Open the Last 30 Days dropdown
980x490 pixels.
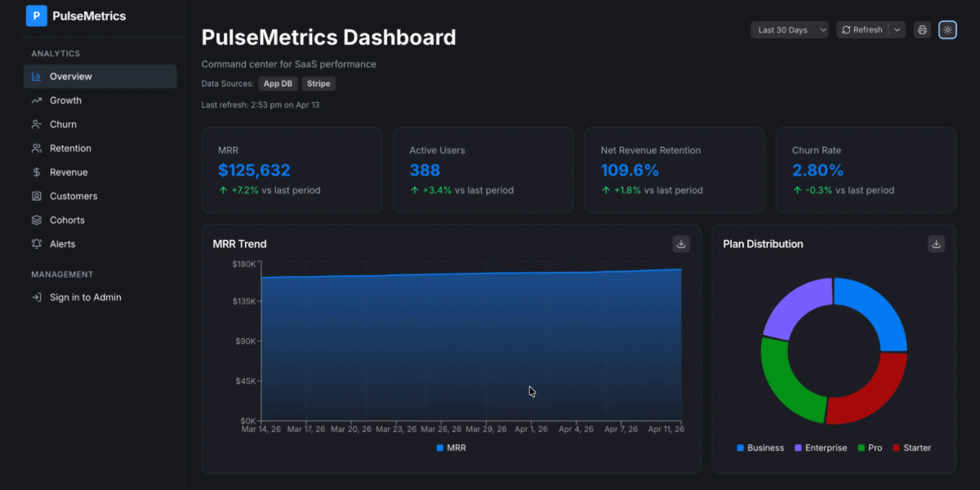790,30
